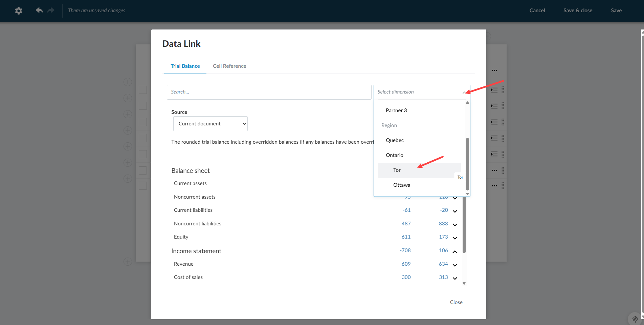Click the paperclip attachment icon at bottom right

(x=634, y=319)
